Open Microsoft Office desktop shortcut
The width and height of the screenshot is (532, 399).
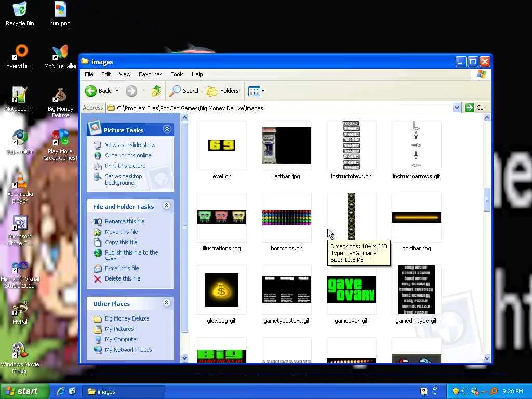coord(20,230)
